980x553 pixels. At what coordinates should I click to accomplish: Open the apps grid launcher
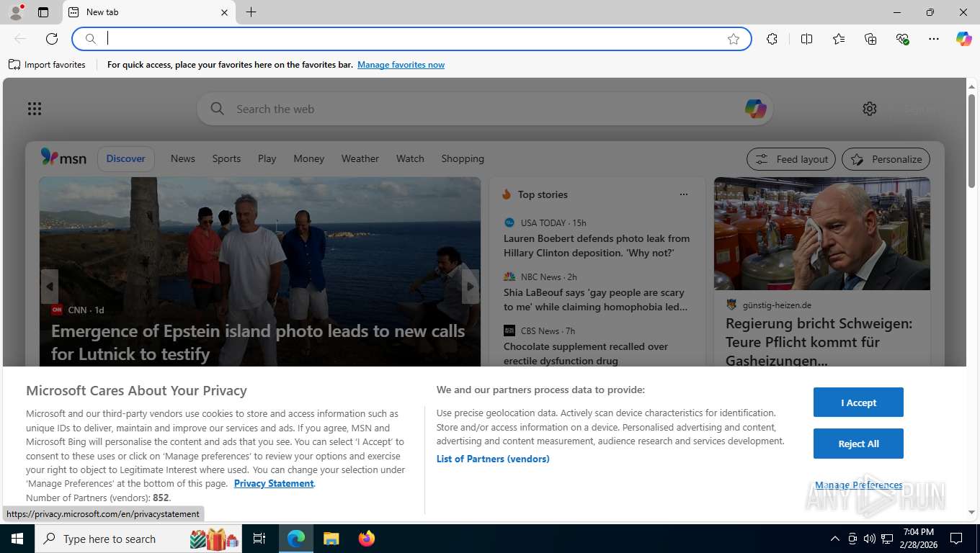(x=35, y=109)
